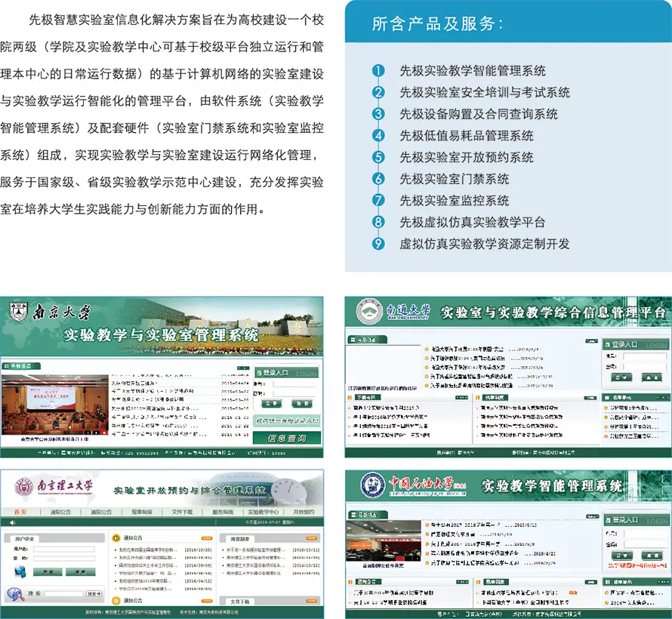The image size is (672, 619).
Task: Click the orange speaker icon beside 通知公告
Action: (x=116, y=537)
